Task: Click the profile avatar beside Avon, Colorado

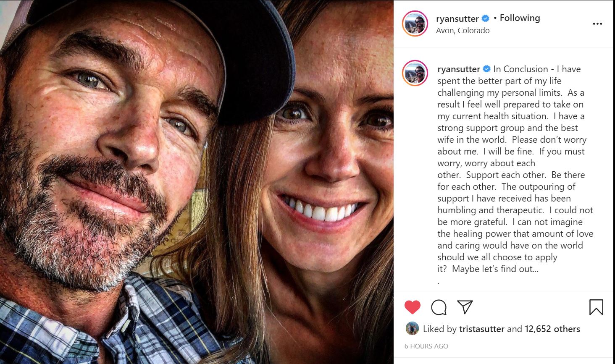Action: coord(415,24)
